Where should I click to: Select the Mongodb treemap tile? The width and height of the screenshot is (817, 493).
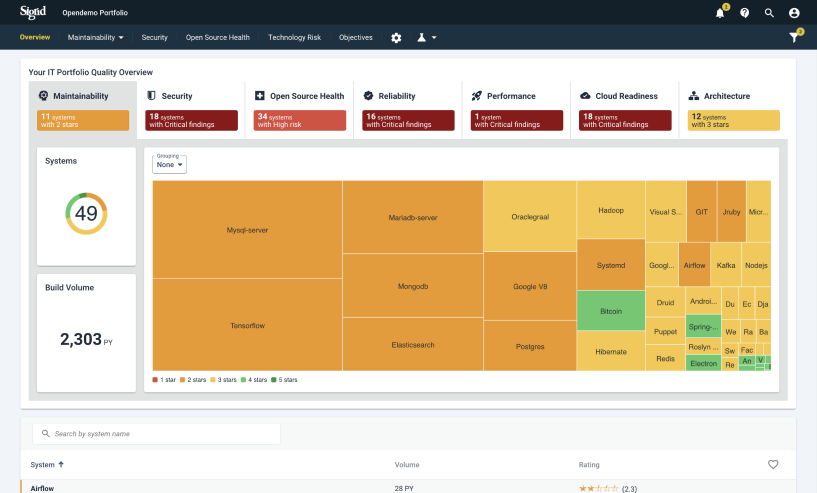tap(413, 286)
